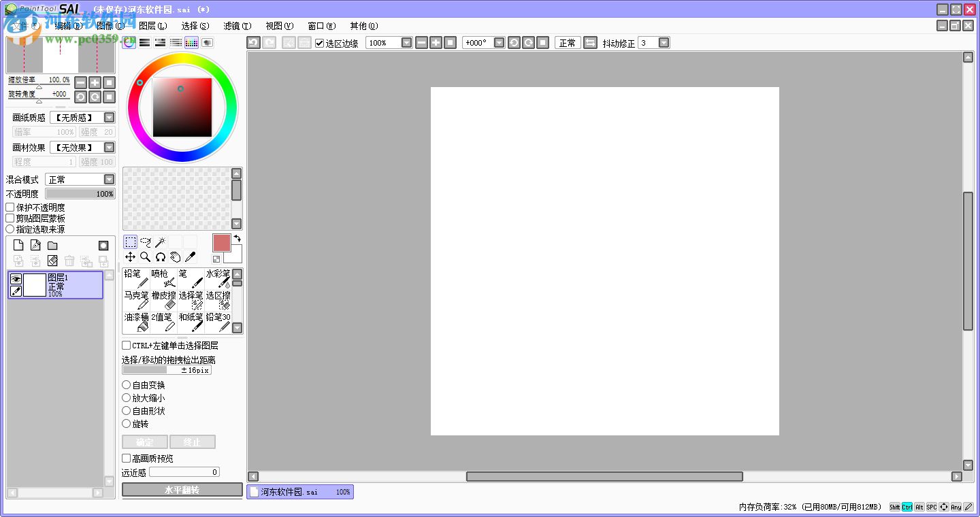Choose the 2值笔 binary pen

pos(163,322)
